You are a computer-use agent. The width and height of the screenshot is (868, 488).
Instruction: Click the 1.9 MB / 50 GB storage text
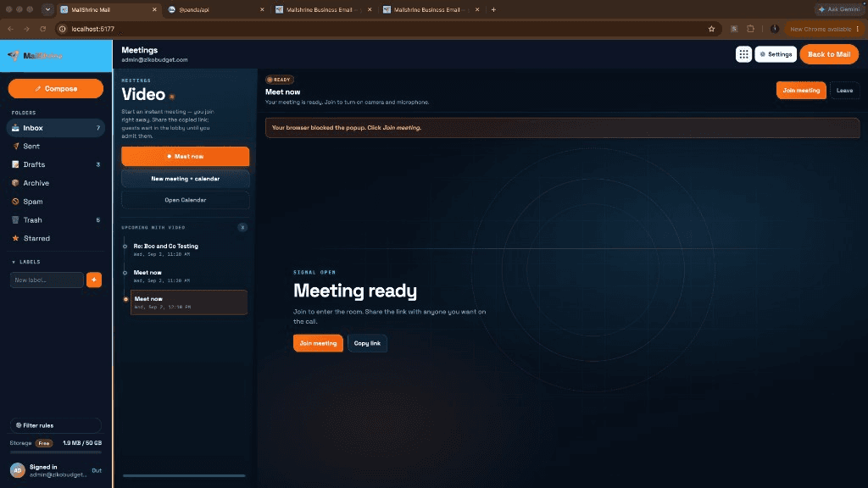[x=82, y=443]
